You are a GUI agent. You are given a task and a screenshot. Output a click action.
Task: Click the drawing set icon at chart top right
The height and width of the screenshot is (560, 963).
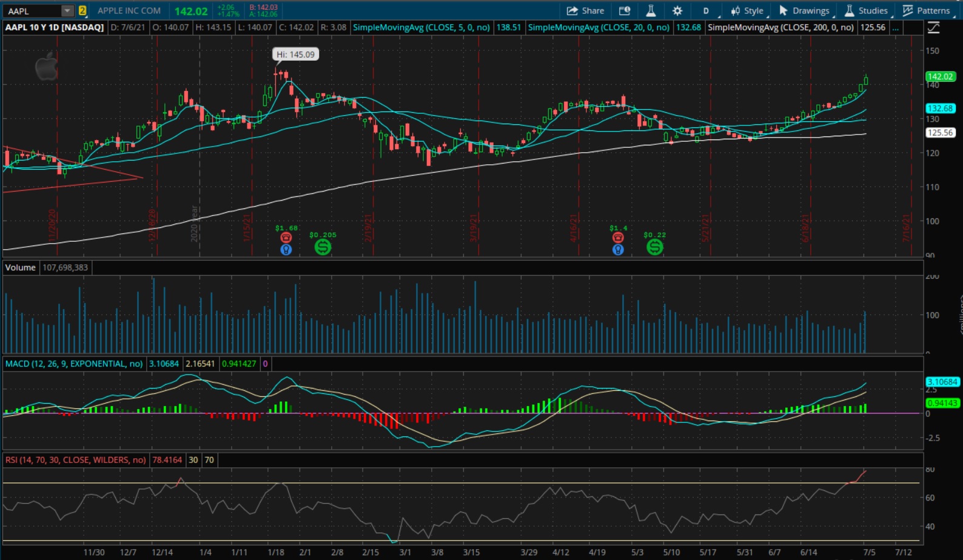pyautogui.click(x=934, y=28)
